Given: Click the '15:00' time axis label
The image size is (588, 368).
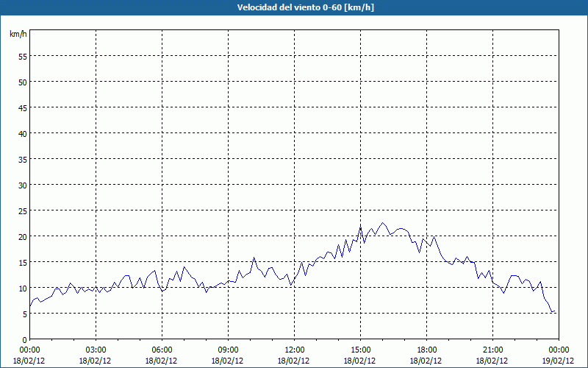Looking at the screenshot, I should tap(360, 350).
